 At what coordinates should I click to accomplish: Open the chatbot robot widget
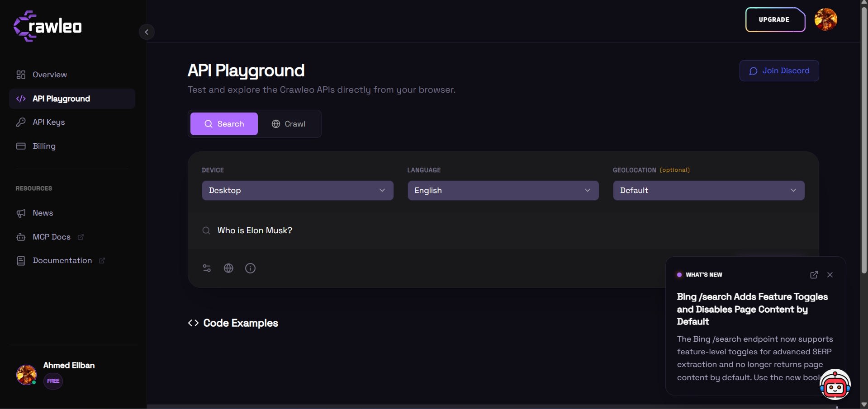(x=835, y=385)
